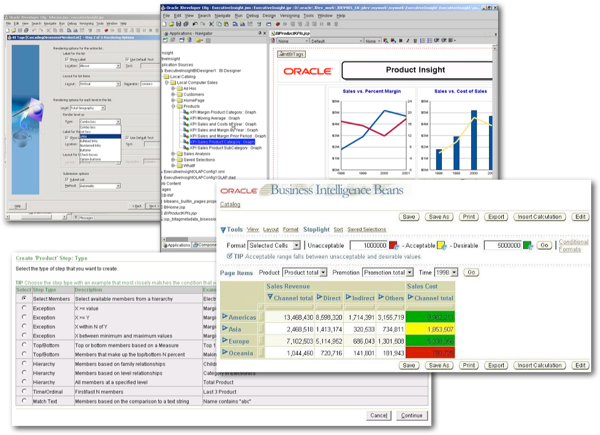The image size is (600, 435).
Task: Drill into the Indirect column arrow
Action: tap(348, 297)
